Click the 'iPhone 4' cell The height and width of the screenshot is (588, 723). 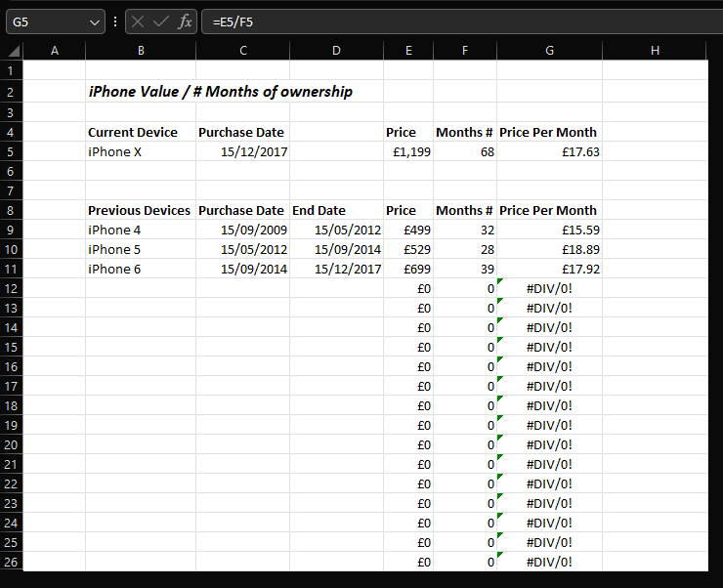(x=141, y=230)
